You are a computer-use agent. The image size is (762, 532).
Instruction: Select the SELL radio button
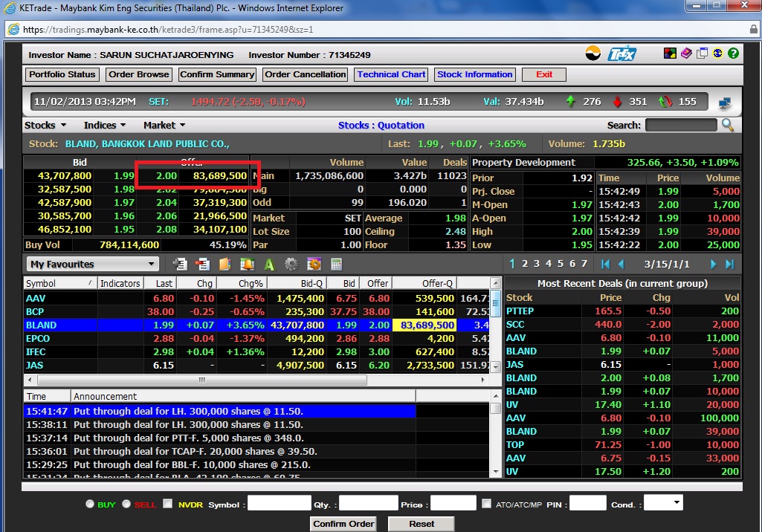click(x=126, y=504)
